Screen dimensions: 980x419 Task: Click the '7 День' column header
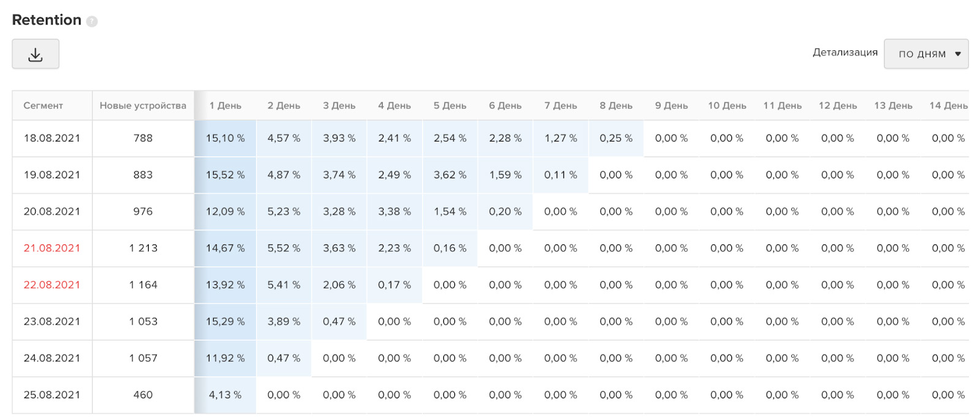(x=560, y=105)
